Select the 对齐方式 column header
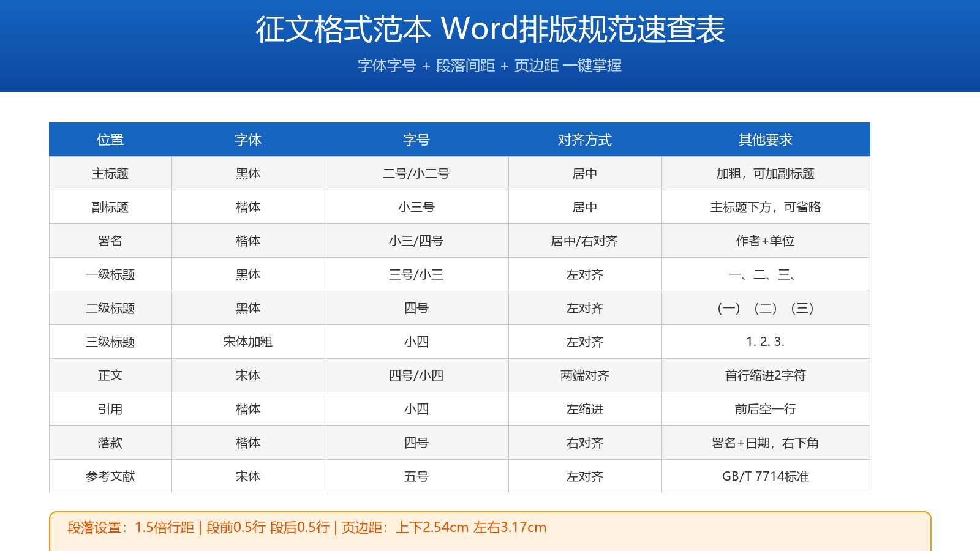980x551 pixels. (x=585, y=140)
